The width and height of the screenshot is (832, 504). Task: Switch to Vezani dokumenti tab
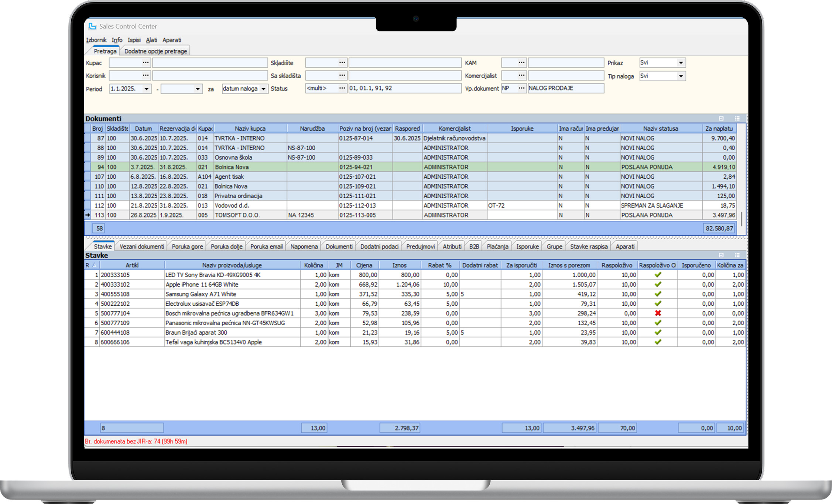(x=142, y=246)
